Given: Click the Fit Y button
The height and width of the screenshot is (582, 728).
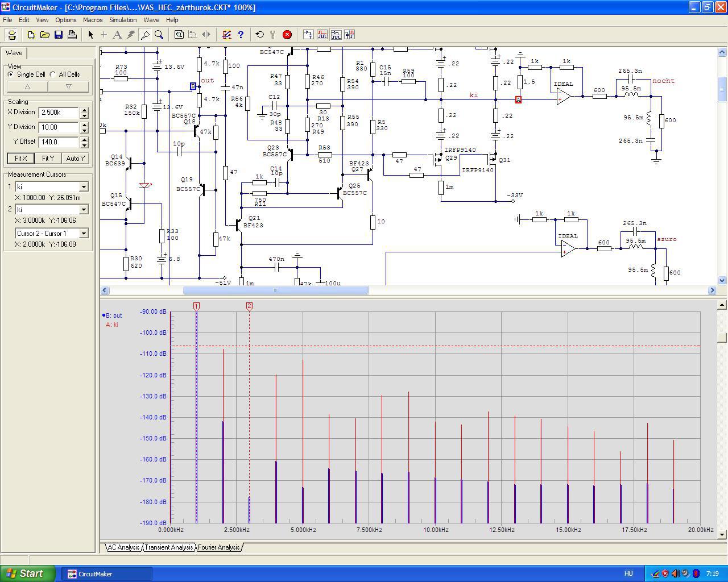Looking at the screenshot, I should pyautogui.click(x=48, y=159).
